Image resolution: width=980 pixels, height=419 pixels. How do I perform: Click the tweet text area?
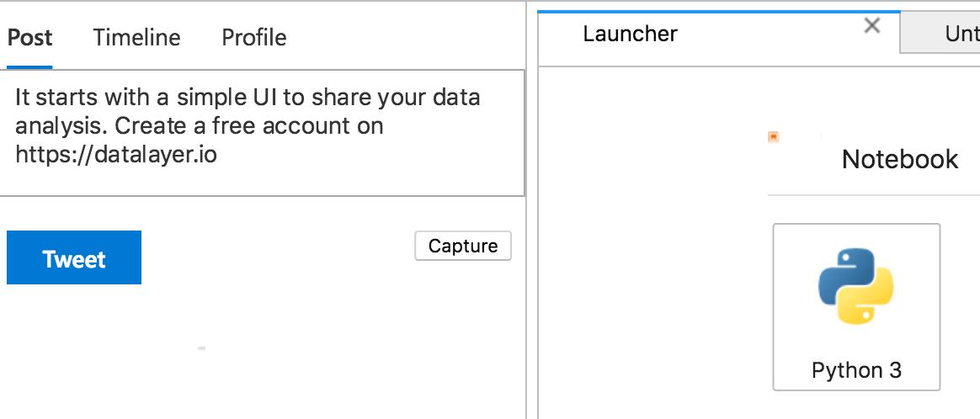[262, 133]
